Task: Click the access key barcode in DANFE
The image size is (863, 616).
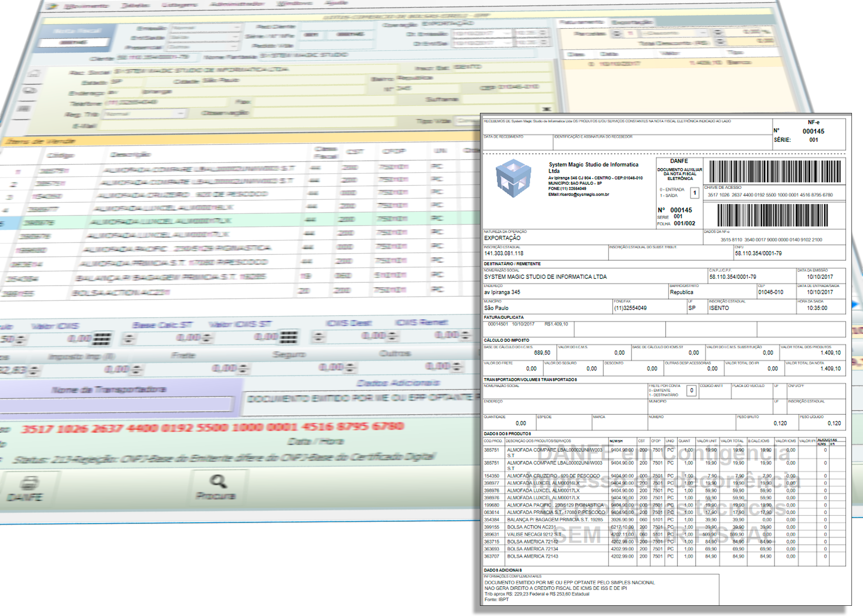Action: [775, 171]
